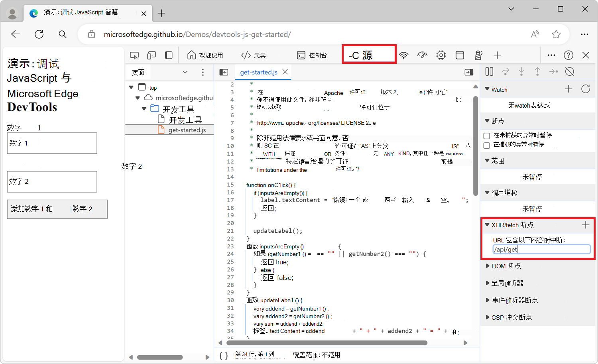Open the Network conditions wifi icon
598x364 pixels.
point(404,55)
